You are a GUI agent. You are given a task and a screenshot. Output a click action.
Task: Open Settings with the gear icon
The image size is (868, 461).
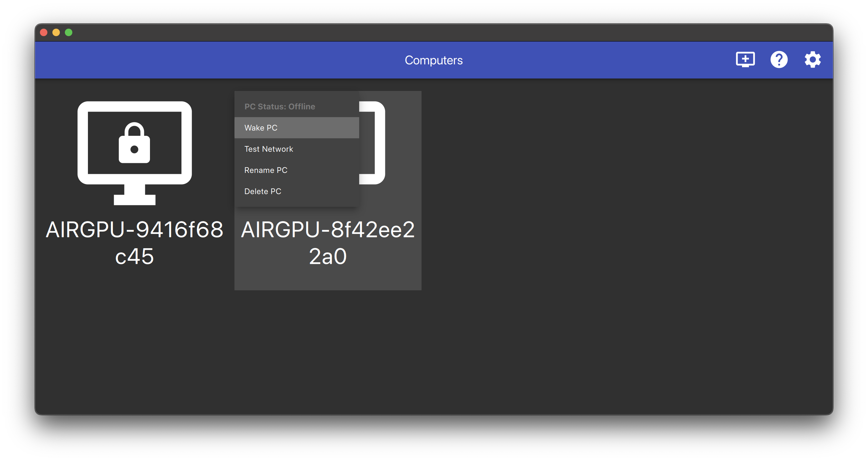[813, 59]
